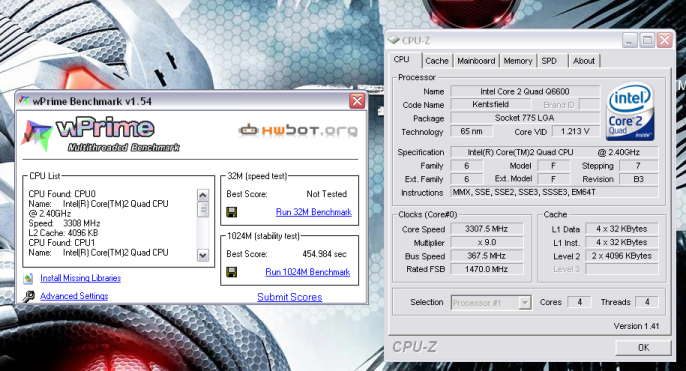
Task: Click the Core VID value 1.213 V
Action: pyautogui.click(x=575, y=131)
